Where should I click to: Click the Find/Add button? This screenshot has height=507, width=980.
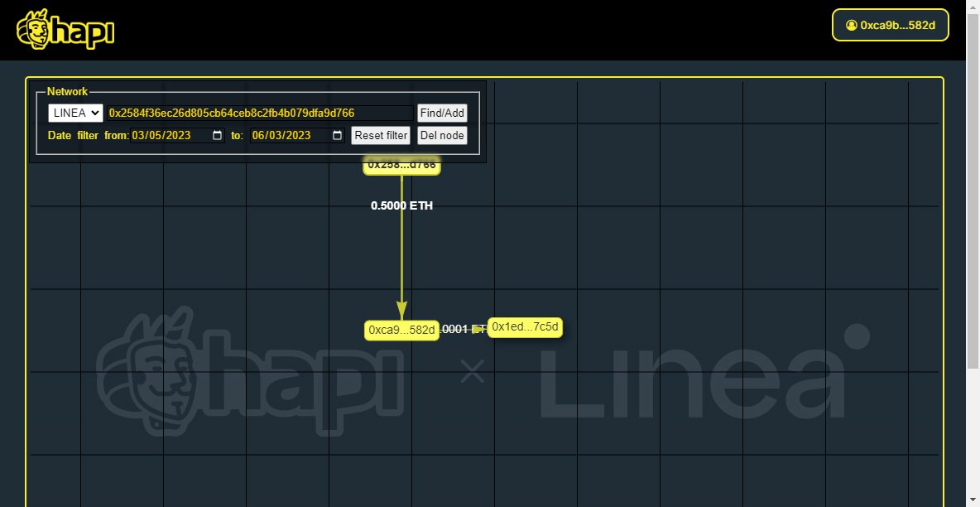pyautogui.click(x=442, y=113)
